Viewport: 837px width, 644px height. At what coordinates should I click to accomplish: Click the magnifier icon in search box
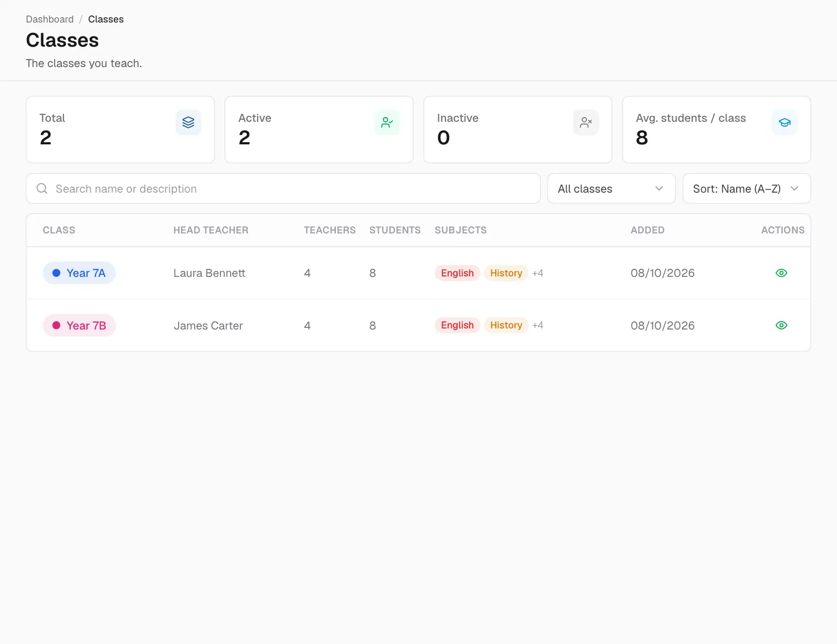tap(42, 188)
